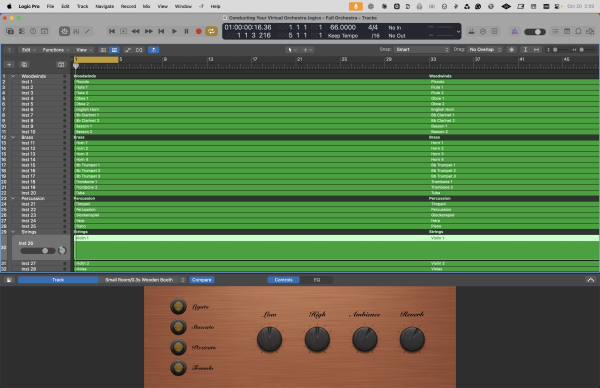
Task: Collapse the Brass track stack
Action: pyautogui.click(x=13, y=137)
